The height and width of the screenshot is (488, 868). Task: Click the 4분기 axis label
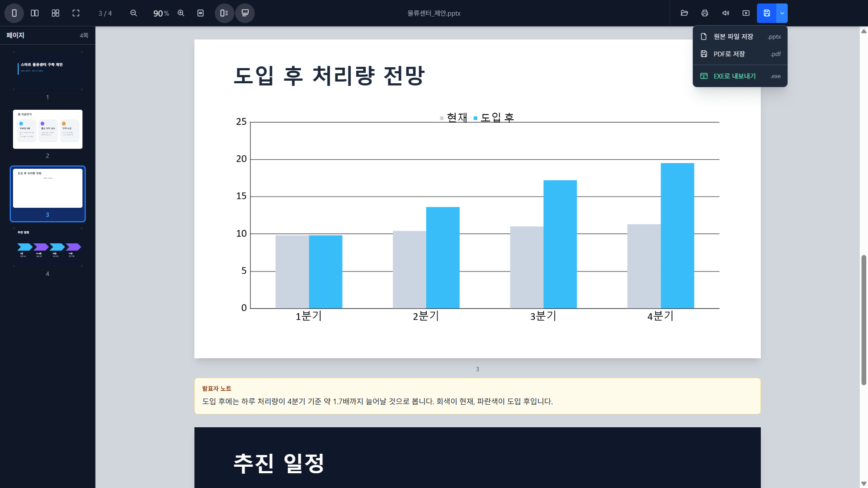click(660, 316)
